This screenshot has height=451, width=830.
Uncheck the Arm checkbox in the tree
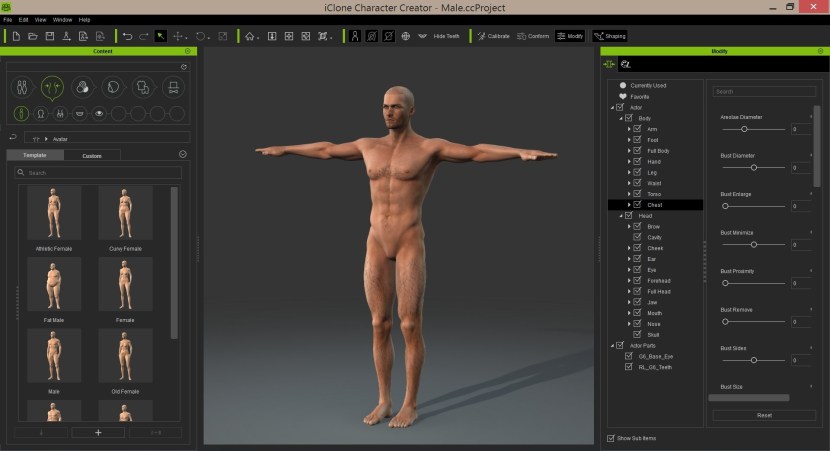pyautogui.click(x=637, y=129)
